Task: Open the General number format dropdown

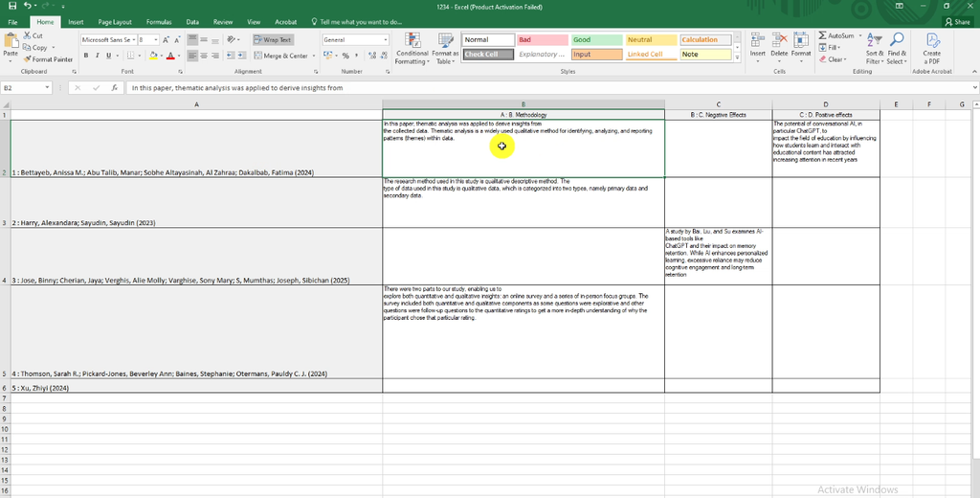Action: pos(385,40)
